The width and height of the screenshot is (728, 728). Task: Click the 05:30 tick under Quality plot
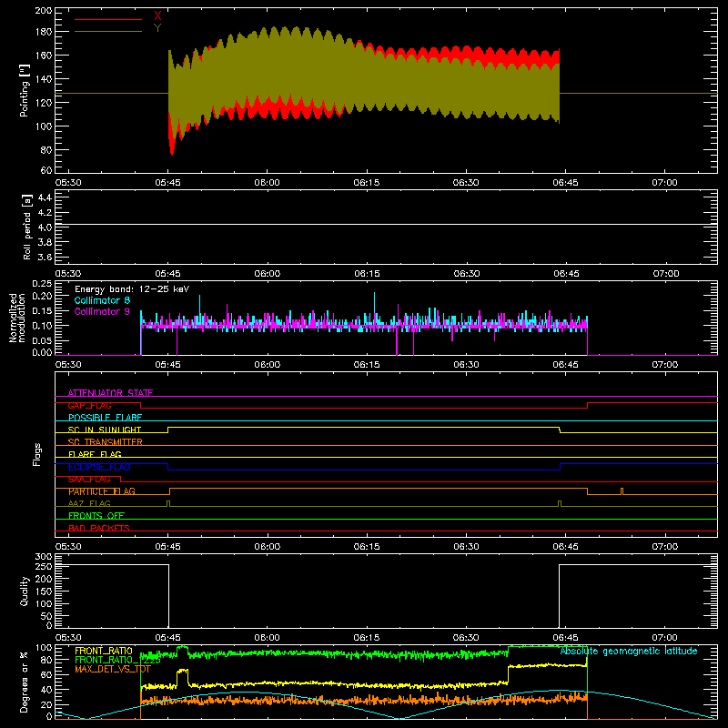68,638
